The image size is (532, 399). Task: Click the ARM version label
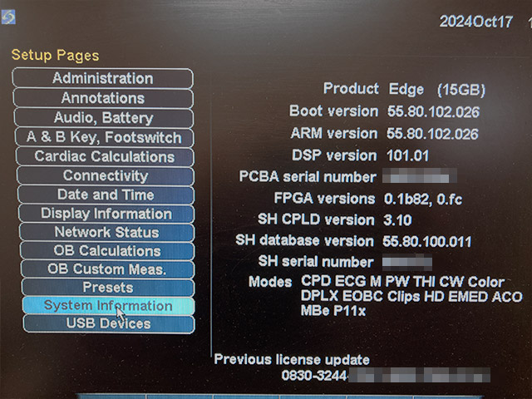(x=334, y=133)
